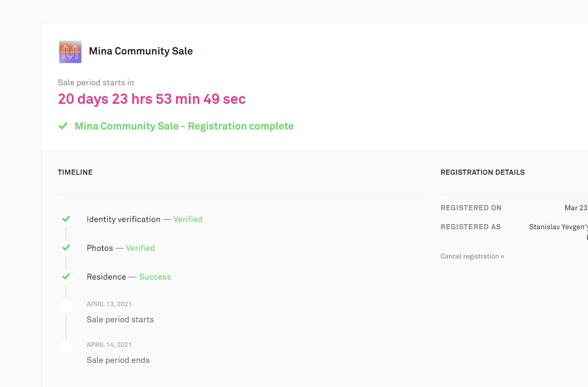Click the Residence success checkmark circle
The image size is (588, 387).
pyautogui.click(x=66, y=277)
